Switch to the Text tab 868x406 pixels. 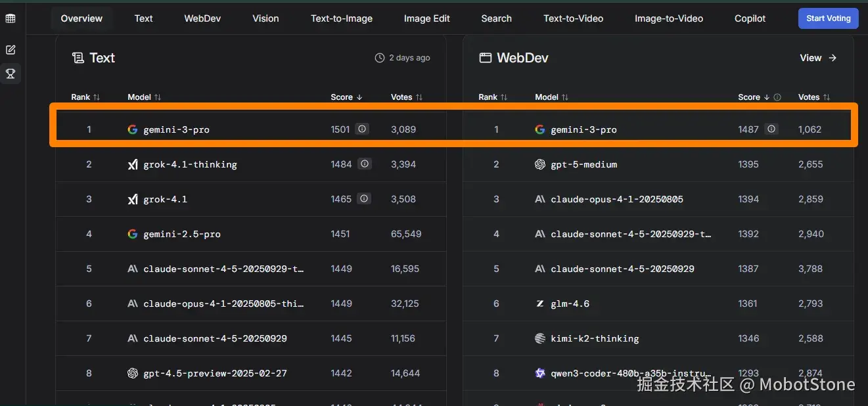coord(143,18)
